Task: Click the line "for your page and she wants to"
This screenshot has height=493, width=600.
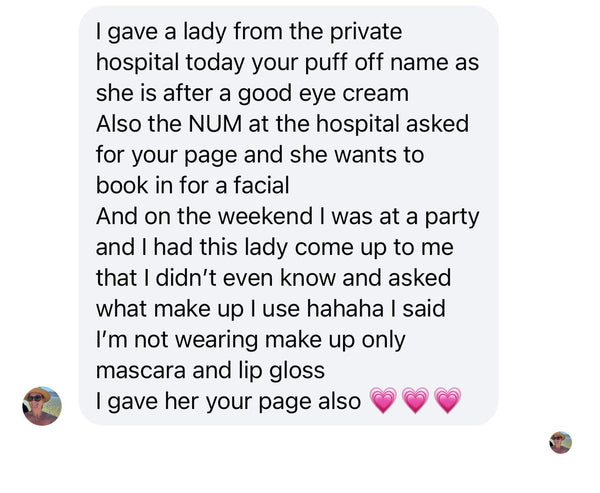Action: [x=260, y=155]
